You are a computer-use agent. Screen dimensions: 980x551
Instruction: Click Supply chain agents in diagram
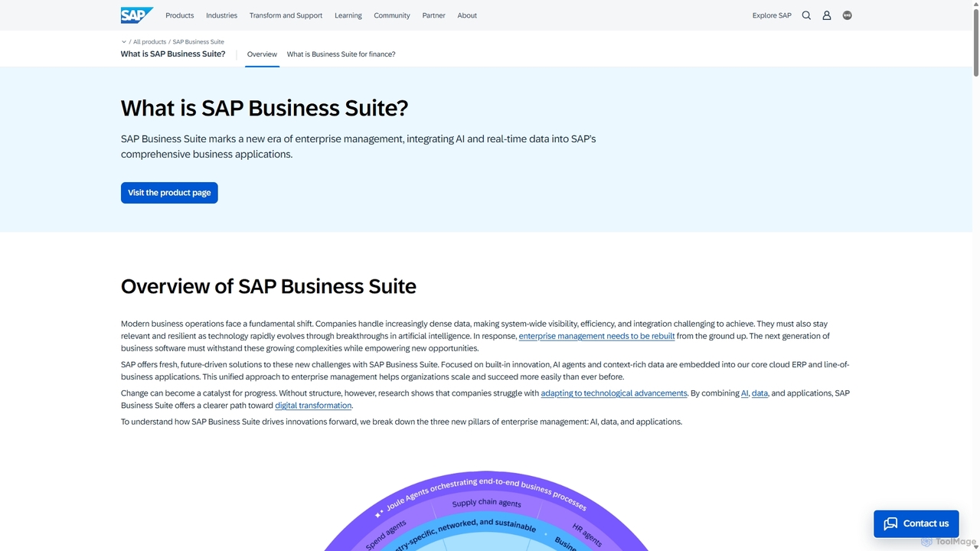coord(486,503)
